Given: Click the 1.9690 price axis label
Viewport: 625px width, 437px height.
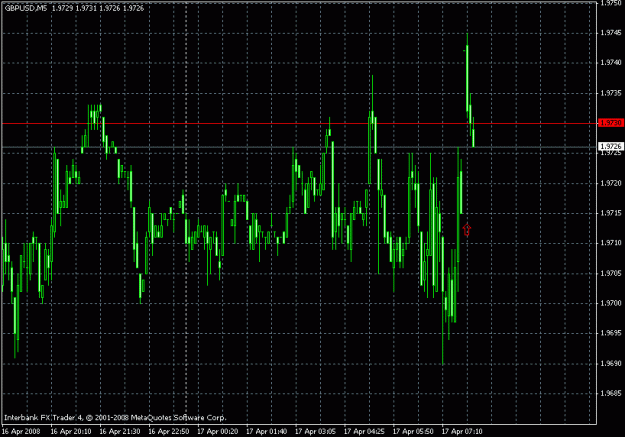Looking at the screenshot, I should coord(611,363).
